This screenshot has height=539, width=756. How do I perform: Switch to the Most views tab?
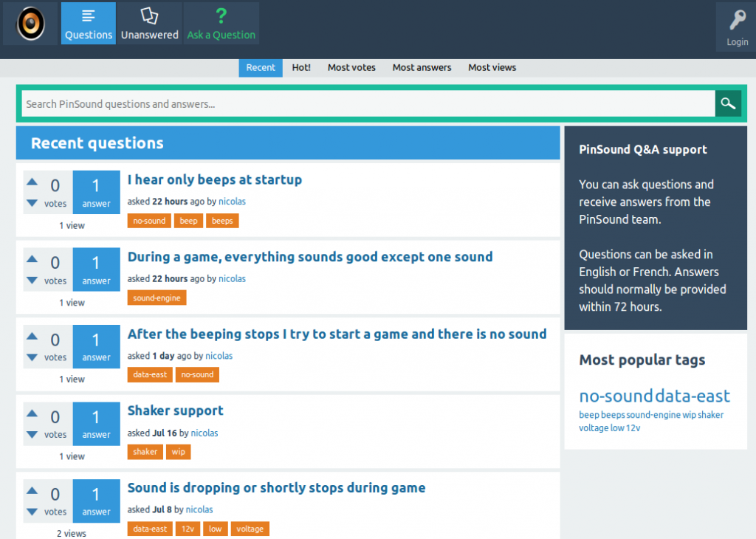[x=492, y=67]
